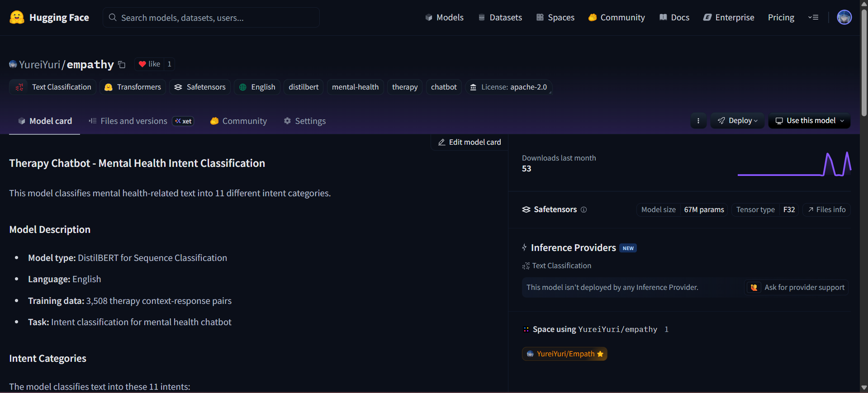
Task: Open the three-dot more options menu
Action: click(x=698, y=121)
